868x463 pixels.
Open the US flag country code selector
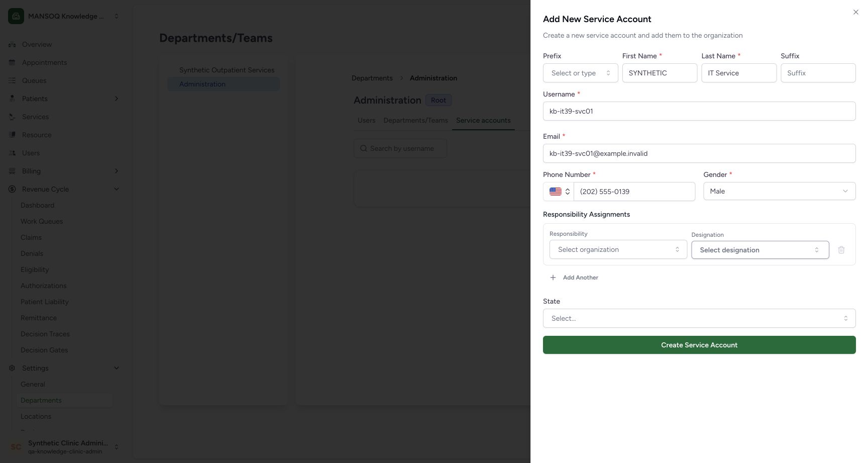pyautogui.click(x=559, y=192)
